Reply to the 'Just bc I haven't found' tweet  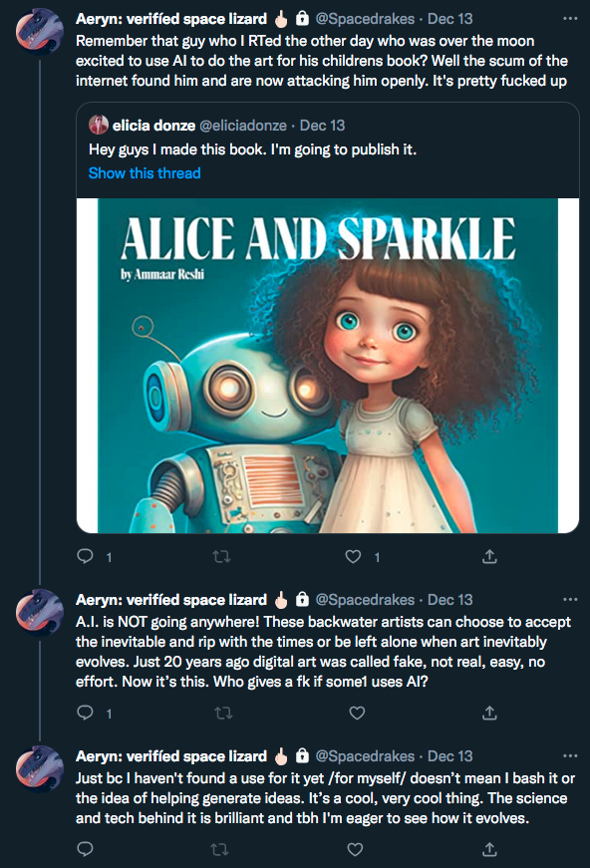(x=86, y=849)
